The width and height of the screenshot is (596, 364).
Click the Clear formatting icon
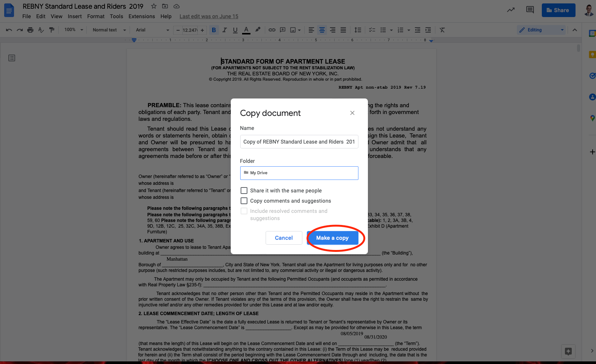point(442,30)
